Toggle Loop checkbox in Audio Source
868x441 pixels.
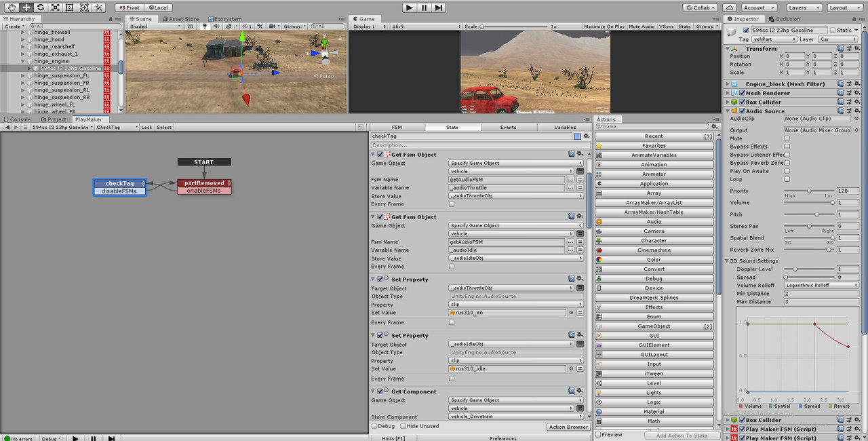(x=787, y=179)
